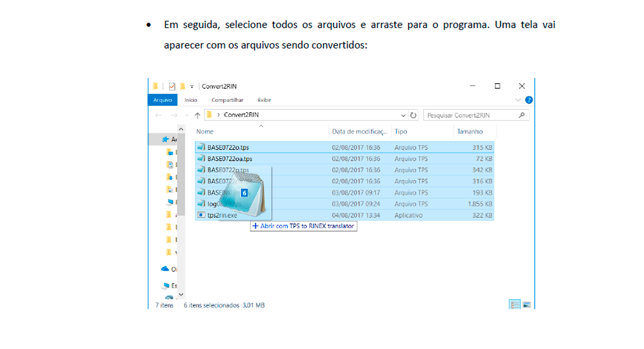Click the Help question mark icon
Viewport: 644px width, 349px height.
coord(529,100)
